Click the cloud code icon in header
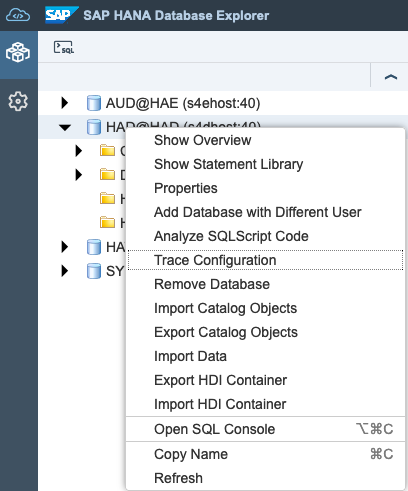Image resolution: width=408 pixels, height=491 pixels. point(18,15)
